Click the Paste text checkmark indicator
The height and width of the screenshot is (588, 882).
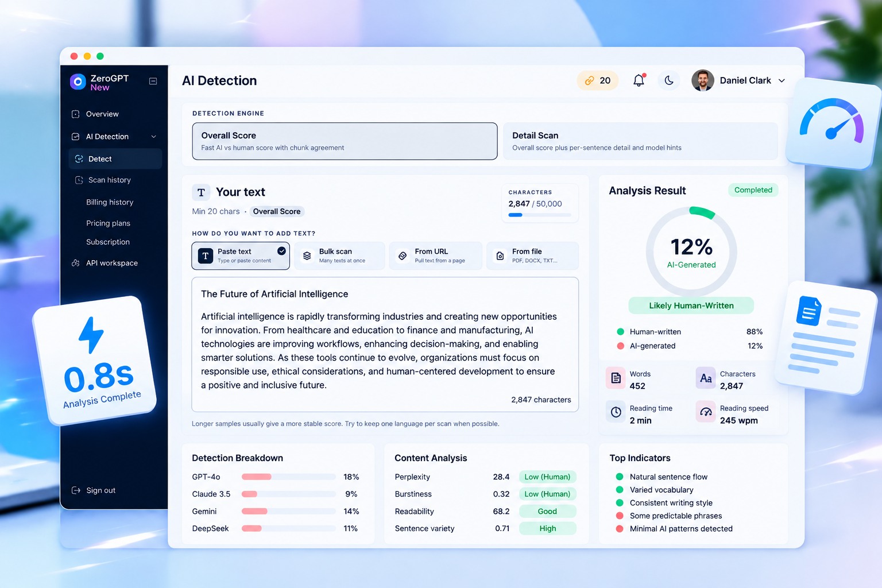pyautogui.click(x=281, y=251)
